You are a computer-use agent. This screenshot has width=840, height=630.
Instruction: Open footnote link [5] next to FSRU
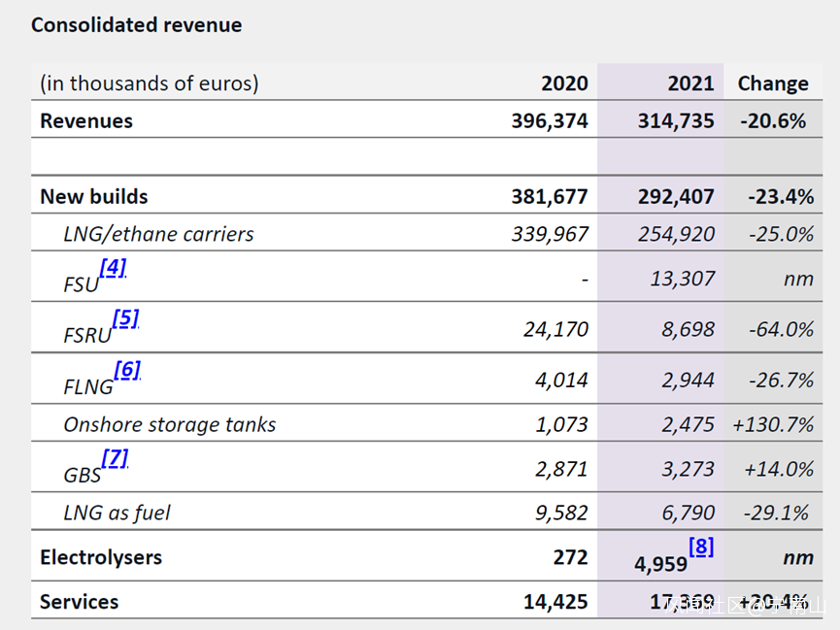(125, 318)
